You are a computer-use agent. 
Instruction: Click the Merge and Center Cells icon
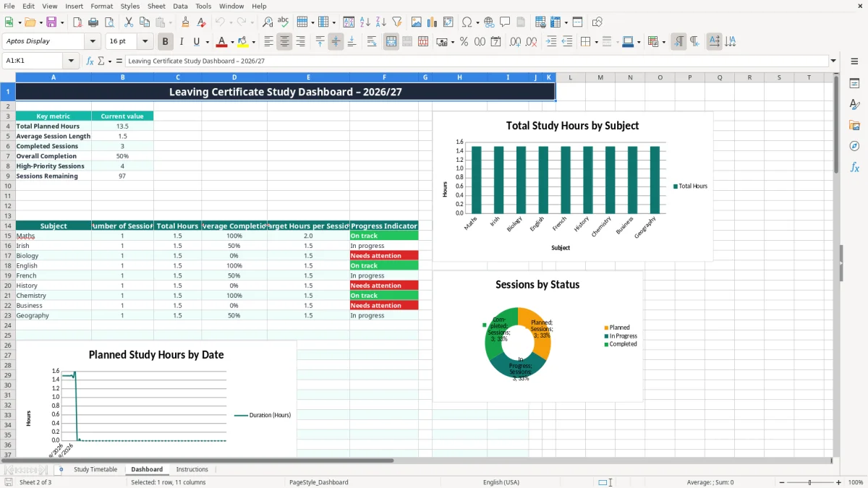391,42
